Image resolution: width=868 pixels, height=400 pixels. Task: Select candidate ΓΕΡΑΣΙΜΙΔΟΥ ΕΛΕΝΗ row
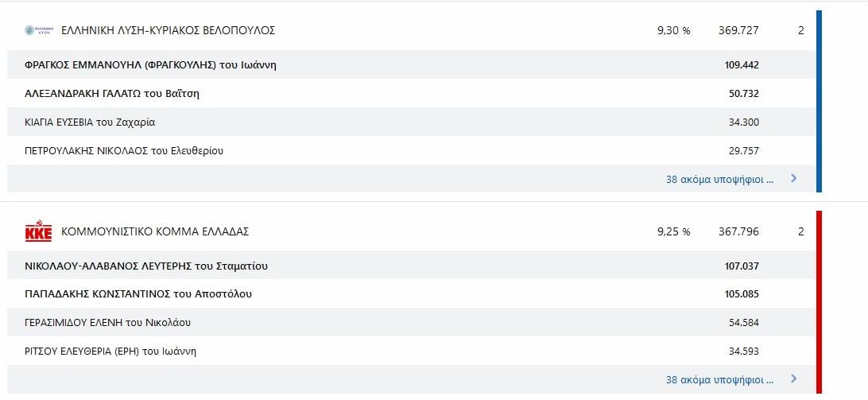(411, 322)
